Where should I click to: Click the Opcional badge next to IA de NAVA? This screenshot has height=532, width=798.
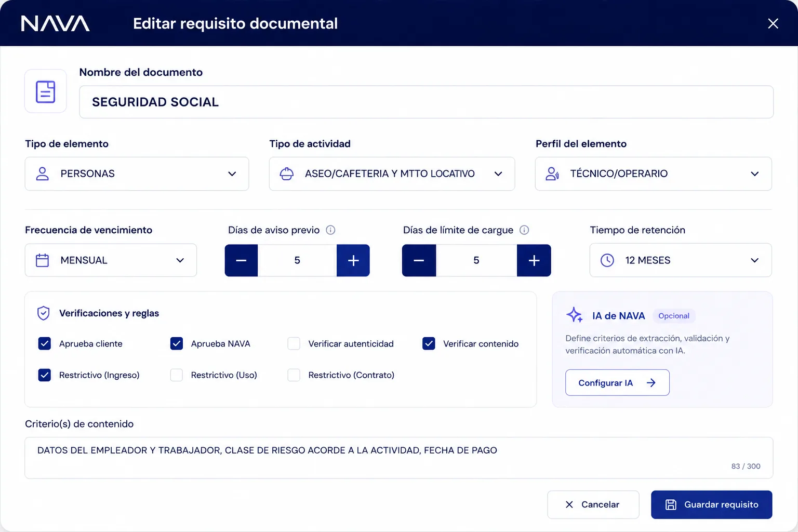coord(674,316)
